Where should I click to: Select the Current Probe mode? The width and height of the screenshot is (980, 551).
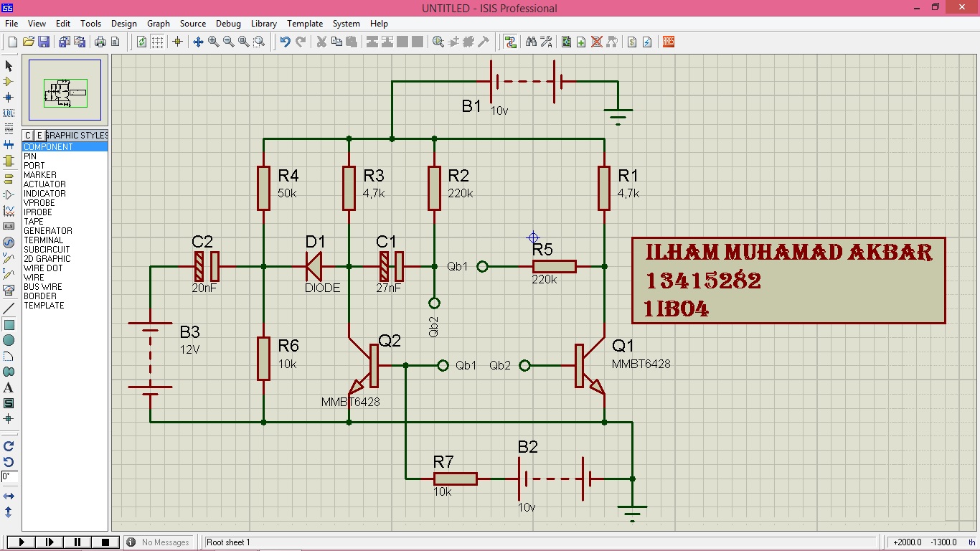9,275
